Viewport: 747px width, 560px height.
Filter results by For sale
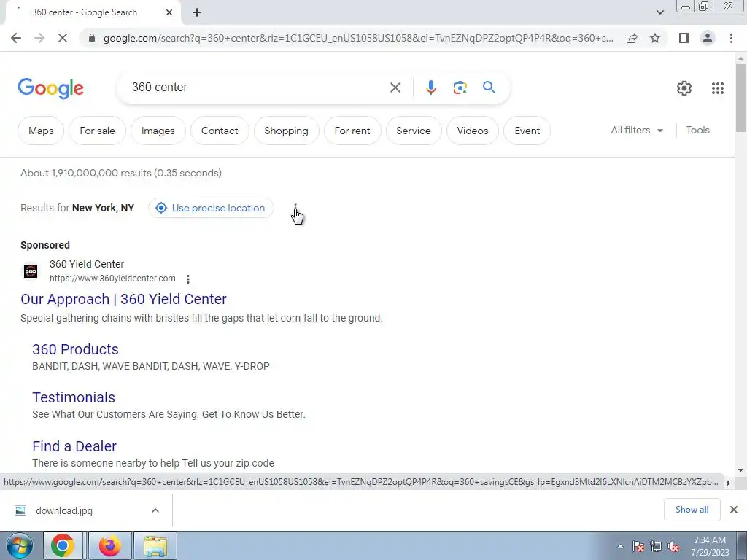click(97, 131)
